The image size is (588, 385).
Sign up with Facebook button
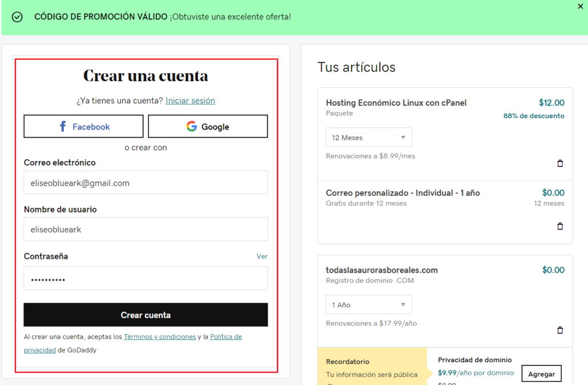click(83, 126)
